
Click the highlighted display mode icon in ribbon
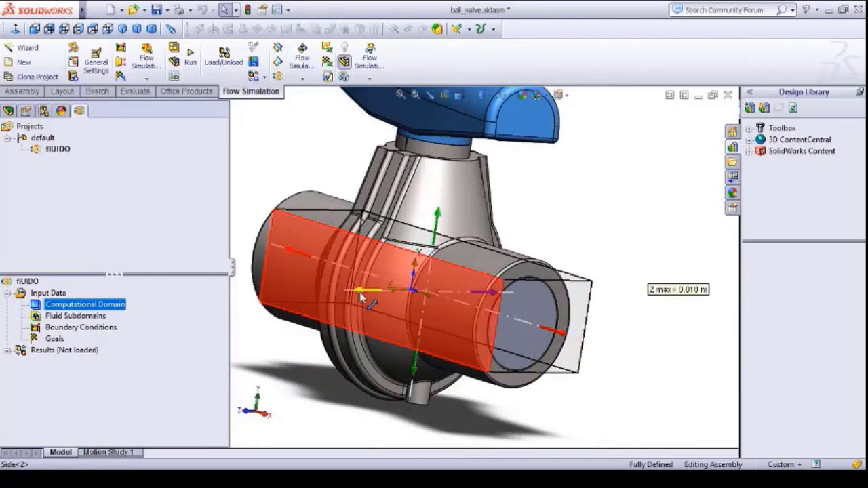click(x=344, y=62)
